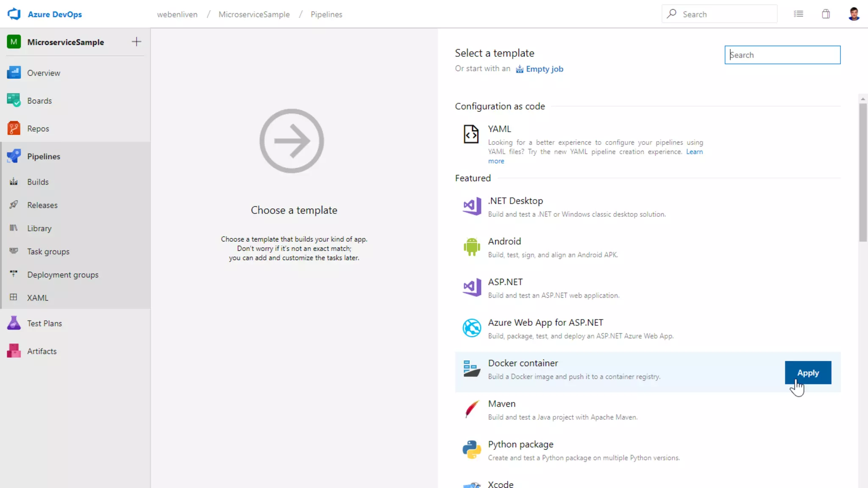
Task: Click the plus icon beside MicroserviceSample
Action: coord(136,42)
